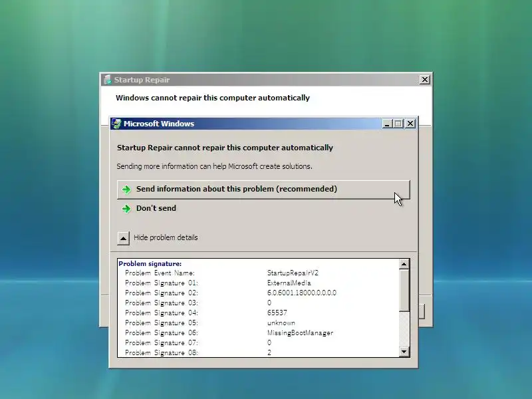Viewport: 532px width, 399px height.
Task: Select the unknown signature value
Action: [x=281, y=323]
